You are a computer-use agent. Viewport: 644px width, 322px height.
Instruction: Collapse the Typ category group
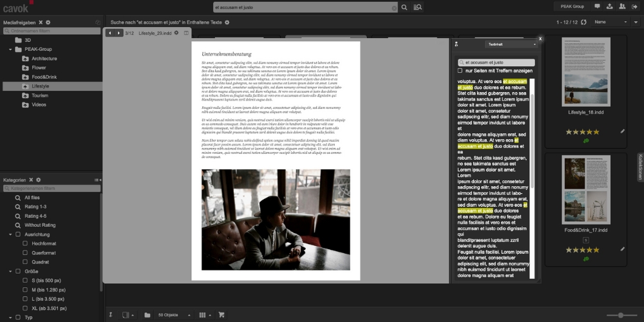10,317
